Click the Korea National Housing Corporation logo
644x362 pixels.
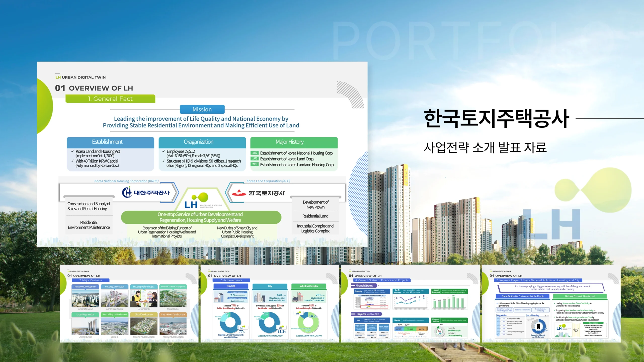pos(146,193)
